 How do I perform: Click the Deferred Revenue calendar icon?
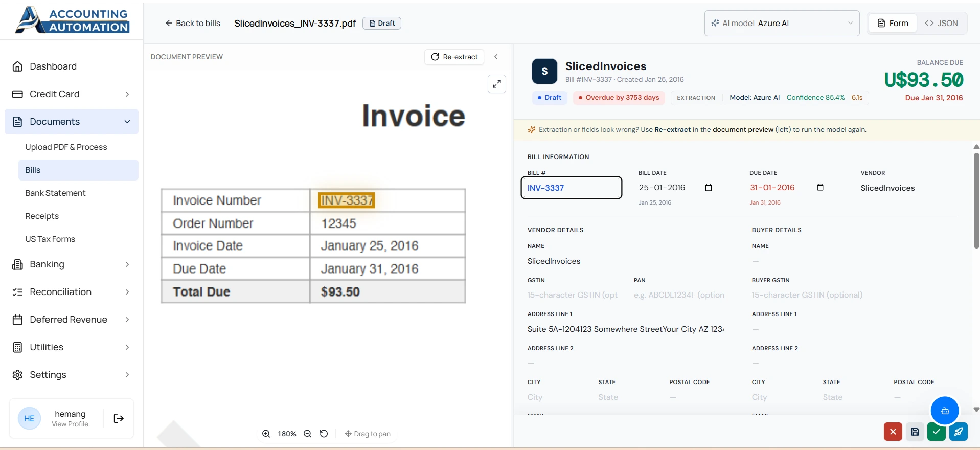pyautogui.click(x=17, y=320)
